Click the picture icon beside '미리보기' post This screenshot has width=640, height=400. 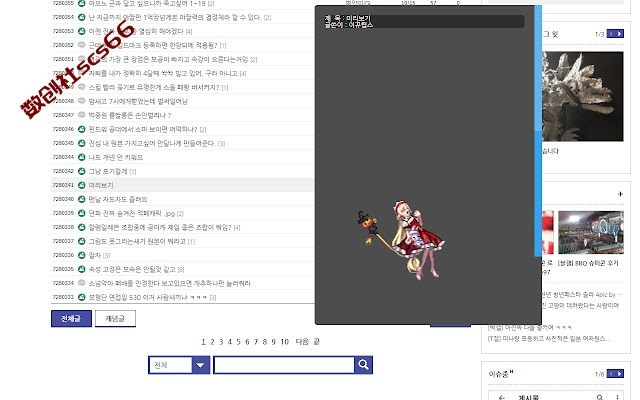pos(82,185)
